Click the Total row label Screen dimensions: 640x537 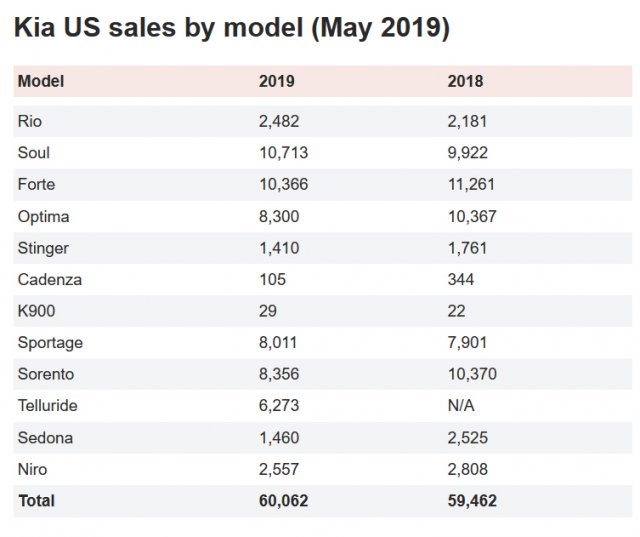(36, 500)
